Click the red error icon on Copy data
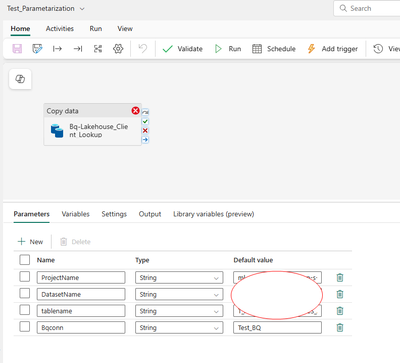Image resolution: width=400 pixels, height=363 pixels. click(135, 111)
